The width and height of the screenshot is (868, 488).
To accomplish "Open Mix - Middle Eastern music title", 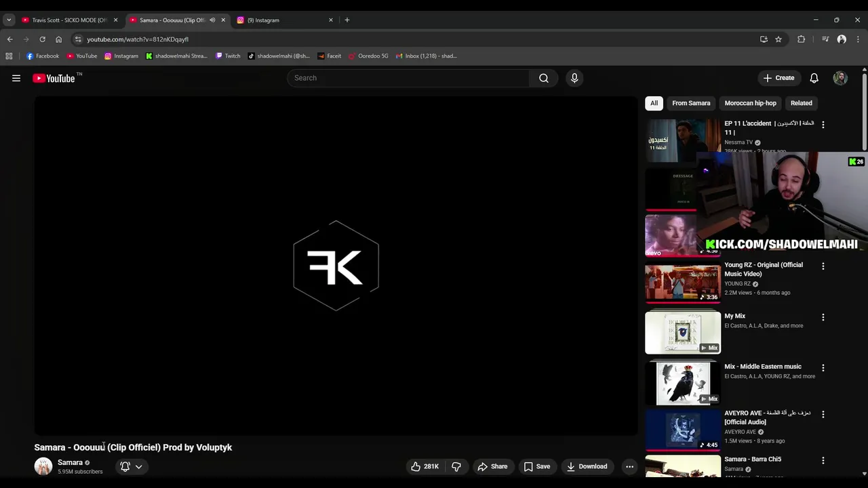I will pyautogui.click(x=763, y=367).
